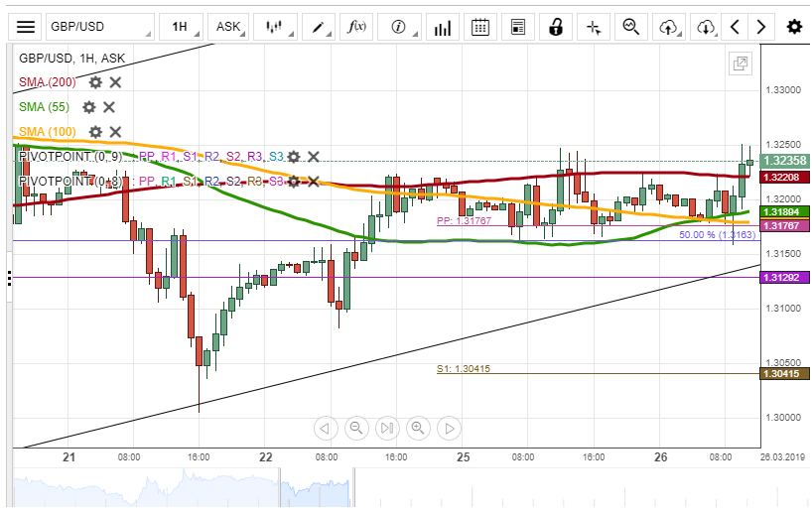The width and height of the screenshot is (812, 514).
Task: Click the 25 date label on time axis
Action: point(463,457)
